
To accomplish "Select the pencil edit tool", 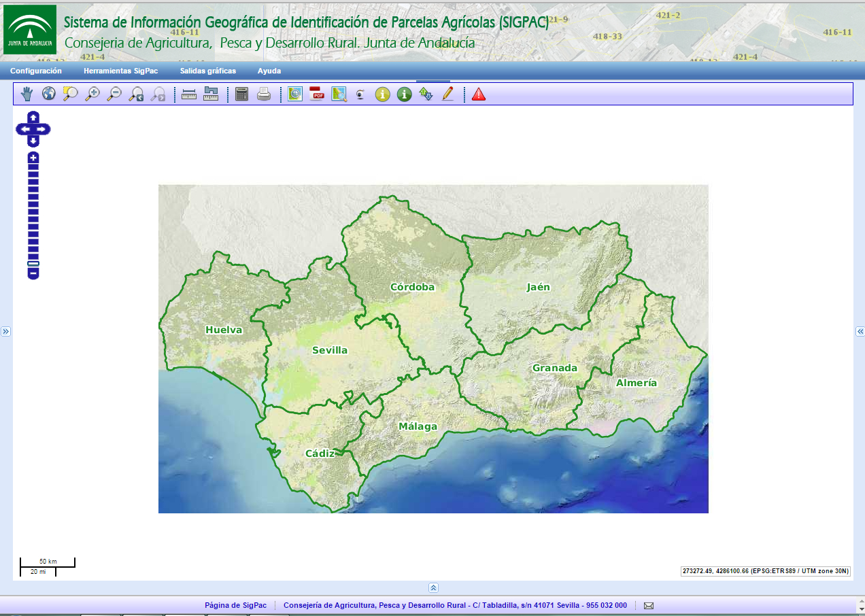I will [x=447, y=94].
